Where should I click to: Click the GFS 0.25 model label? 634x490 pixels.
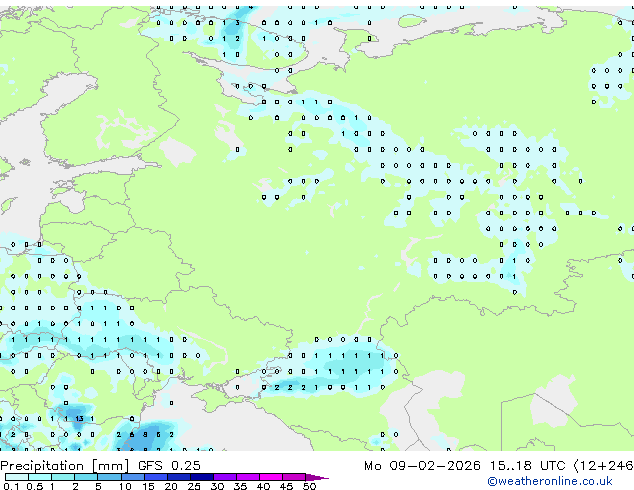(x=169, y=466)
